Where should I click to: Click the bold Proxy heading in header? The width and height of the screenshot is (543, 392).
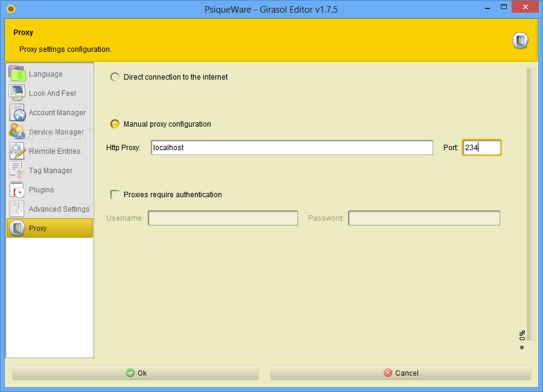pos(23,32)
